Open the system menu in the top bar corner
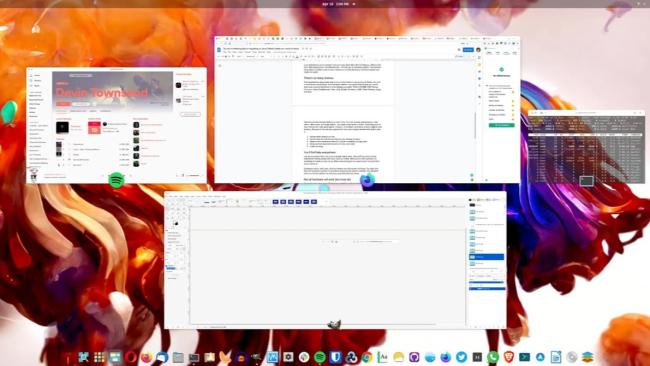Viewport: 650px width, 366px height. (x=640, y=4)
